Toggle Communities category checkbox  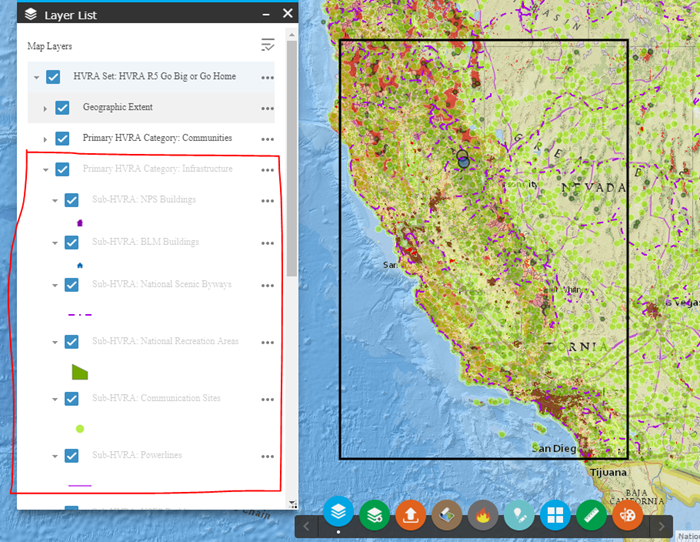tap(62, 138)
